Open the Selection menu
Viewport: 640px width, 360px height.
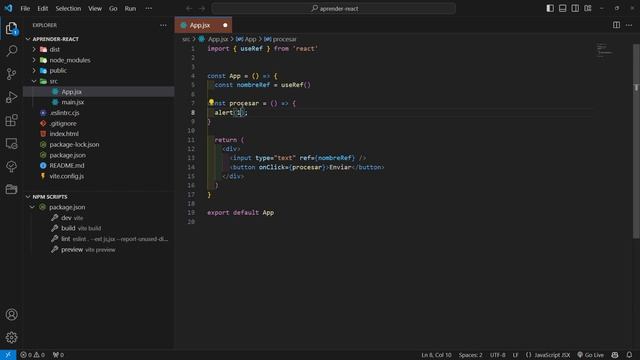point(68,8)
